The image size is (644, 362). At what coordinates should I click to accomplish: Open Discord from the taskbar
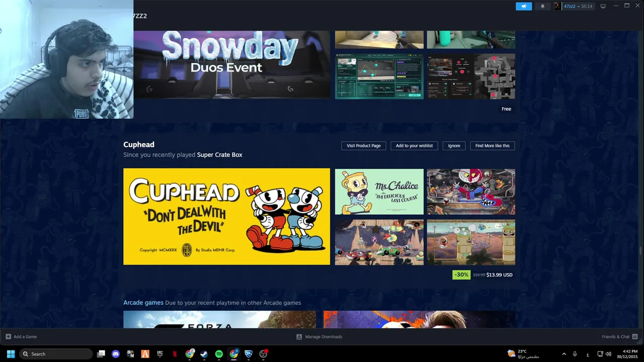point(116,354)
